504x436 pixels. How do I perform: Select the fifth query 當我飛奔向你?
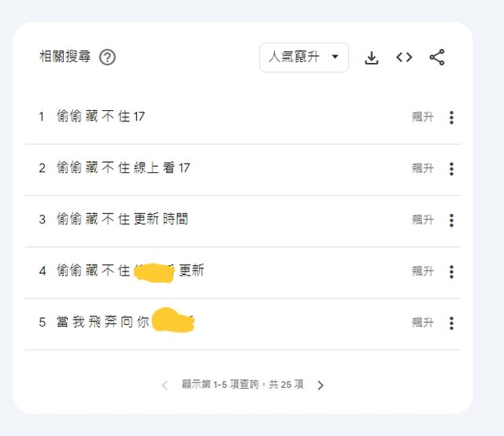[x=102, y=323]
